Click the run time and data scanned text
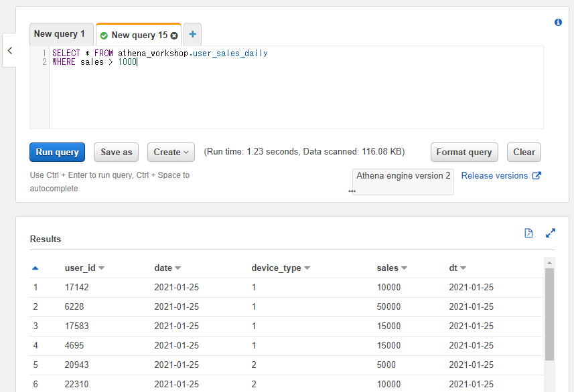The height and width of the screenshot is (392, 574). click(304, 152)
